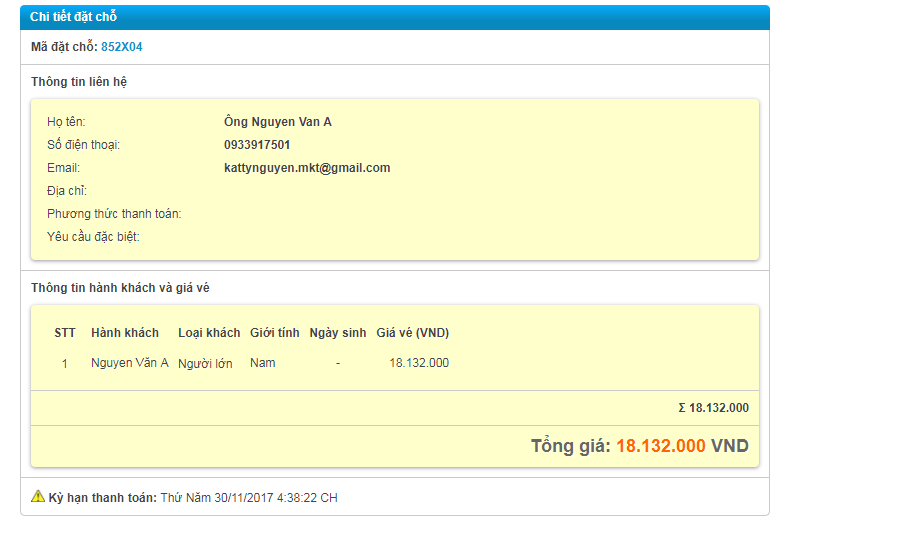The image size is (900, 534).
Task: Click the Hành khách column header
Action: coord(125,333)
